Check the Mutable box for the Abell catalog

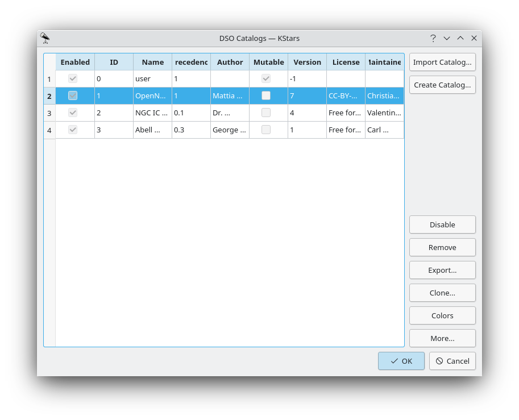[266, 129]
